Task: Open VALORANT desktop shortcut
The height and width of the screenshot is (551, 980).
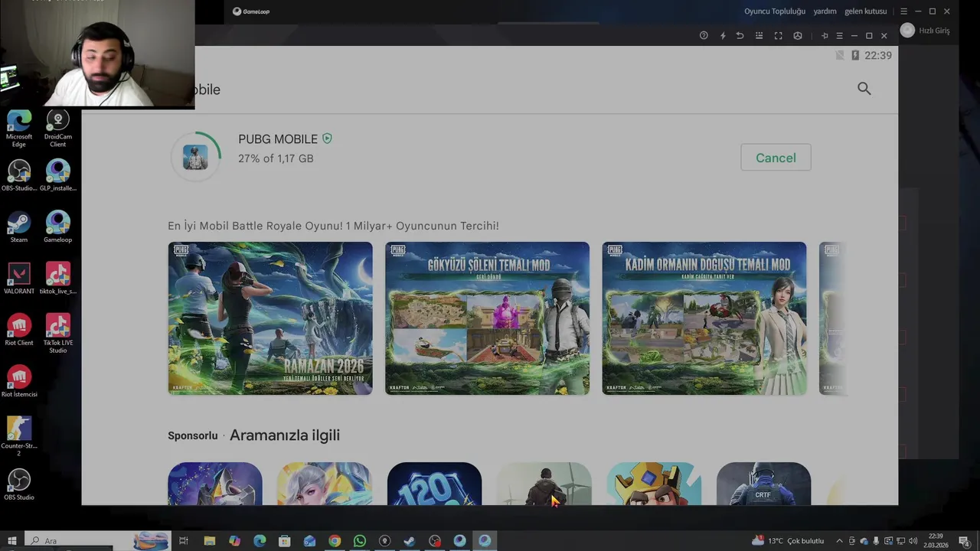Action: 19,279
